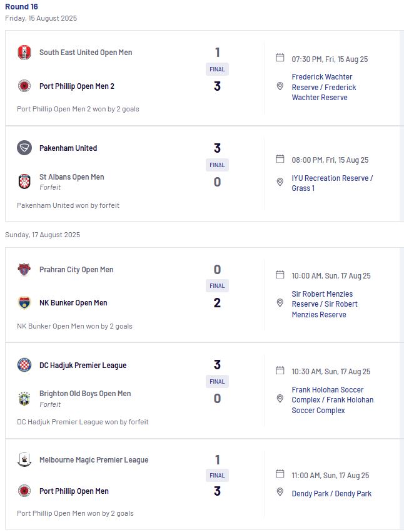Image resolution: width=404 pixels, height=532 pixels.
Task: Open the IYU Recreation Reserve Grass 1 link
Action: coord(332,183)
